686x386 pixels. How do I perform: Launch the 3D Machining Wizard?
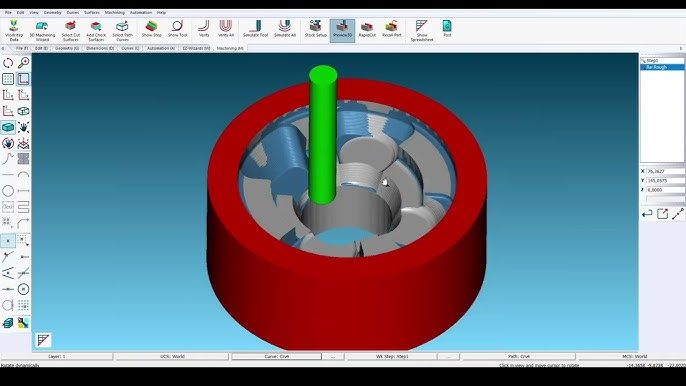click(x=42, y=30)
